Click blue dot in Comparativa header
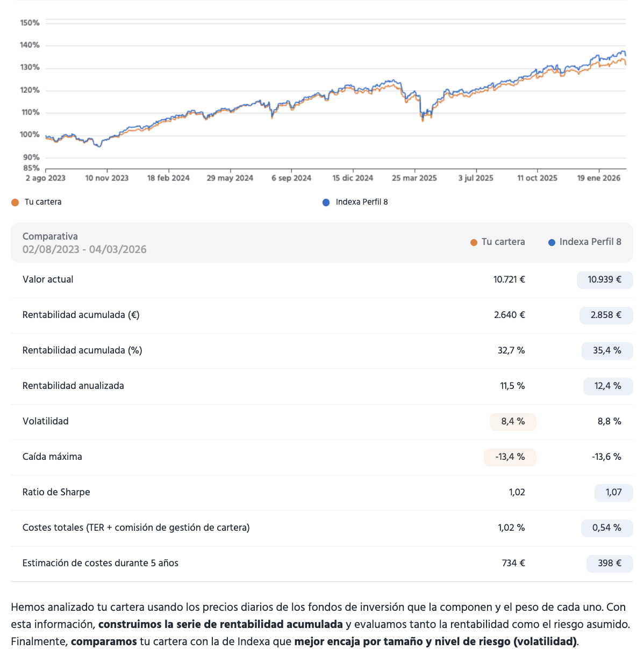The image size is (644, 664). tap(552, 242)
